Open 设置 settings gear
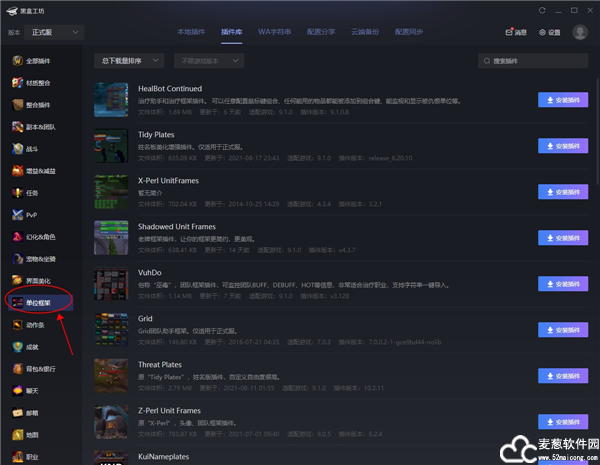The height and width of the screenshot is (465, 600). [549, 33]
